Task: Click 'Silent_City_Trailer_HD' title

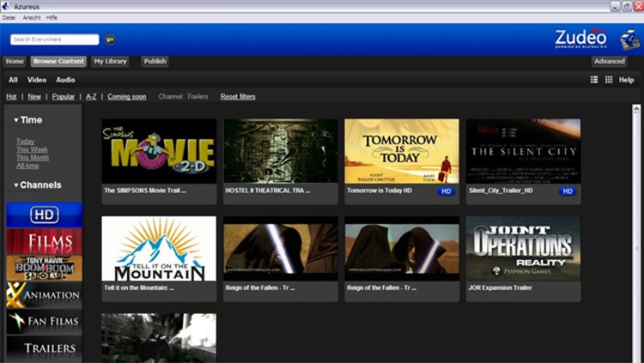Action: pos(501,191)
